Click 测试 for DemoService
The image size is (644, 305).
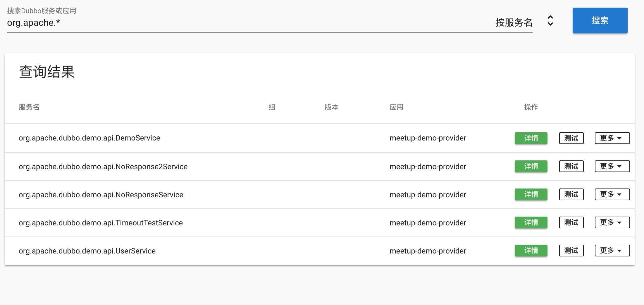click(x=571, y=138)
